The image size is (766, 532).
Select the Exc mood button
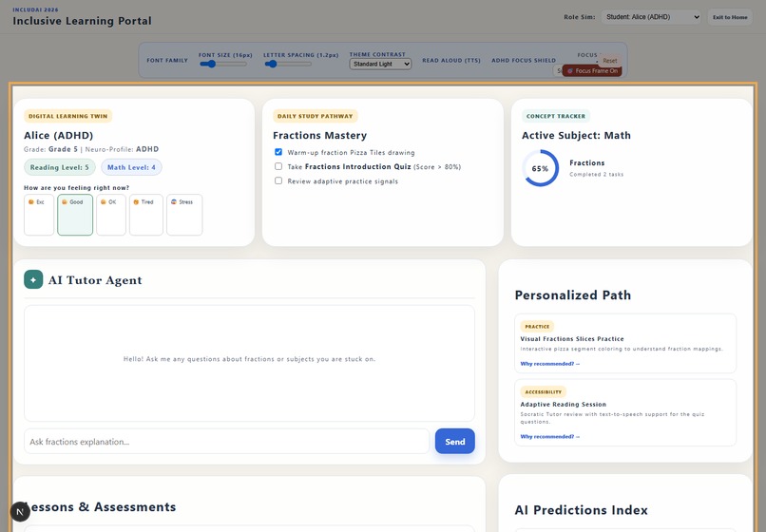[x=39, y=215]
